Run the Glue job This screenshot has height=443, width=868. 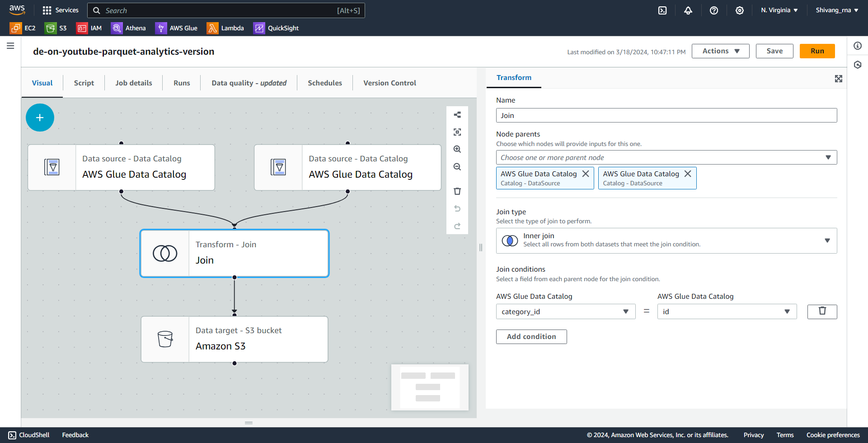[x=817, y=51]
